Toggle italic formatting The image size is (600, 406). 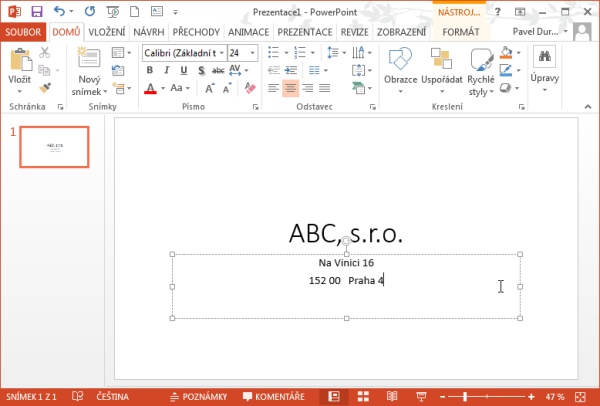coord(166,70)
